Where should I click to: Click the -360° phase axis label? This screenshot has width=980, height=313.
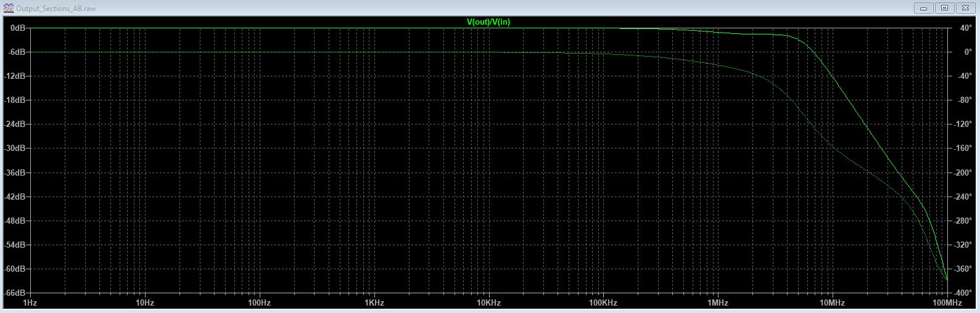[963, 269]
